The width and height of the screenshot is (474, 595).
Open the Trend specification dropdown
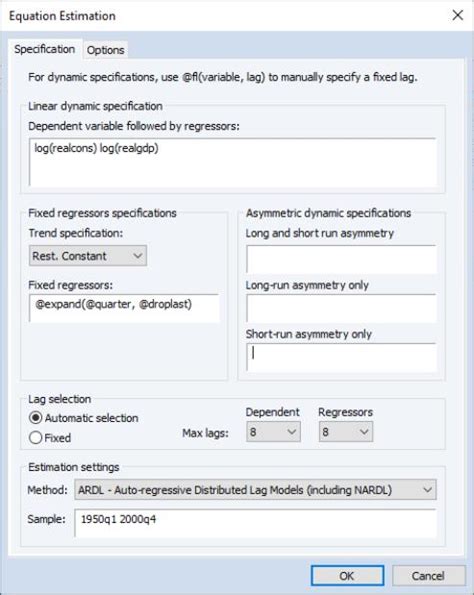88,256
